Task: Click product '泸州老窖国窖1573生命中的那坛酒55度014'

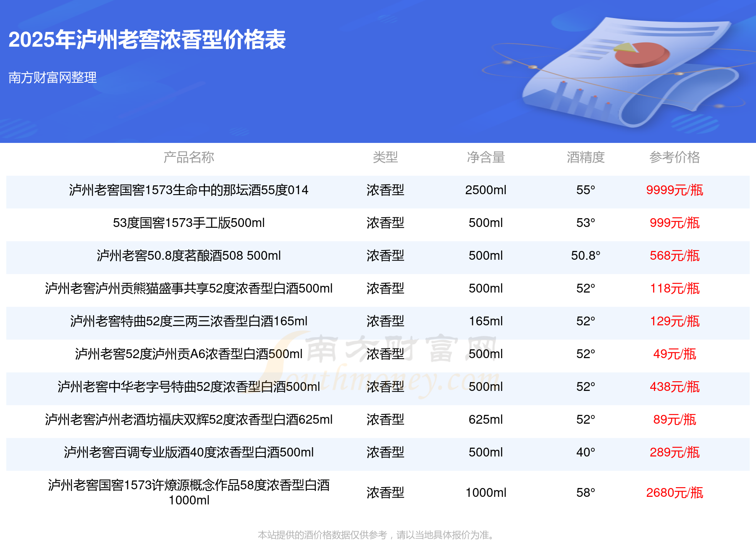Action: (x=189, y=190)
